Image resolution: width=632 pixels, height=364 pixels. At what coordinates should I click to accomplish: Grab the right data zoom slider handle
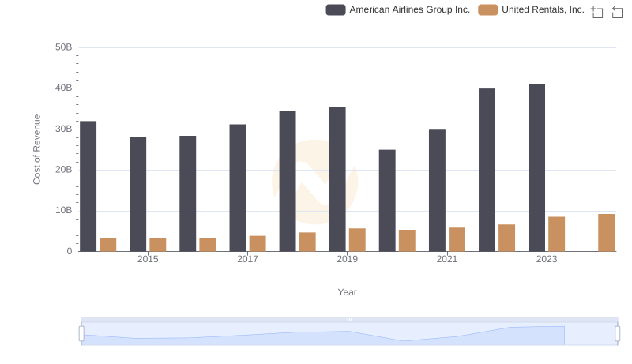618,334
